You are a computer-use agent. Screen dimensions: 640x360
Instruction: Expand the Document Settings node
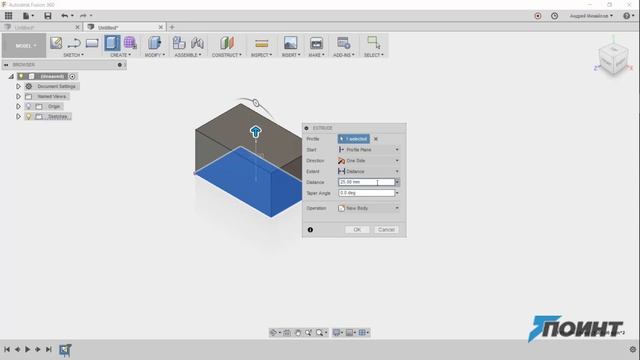[18, 87]
